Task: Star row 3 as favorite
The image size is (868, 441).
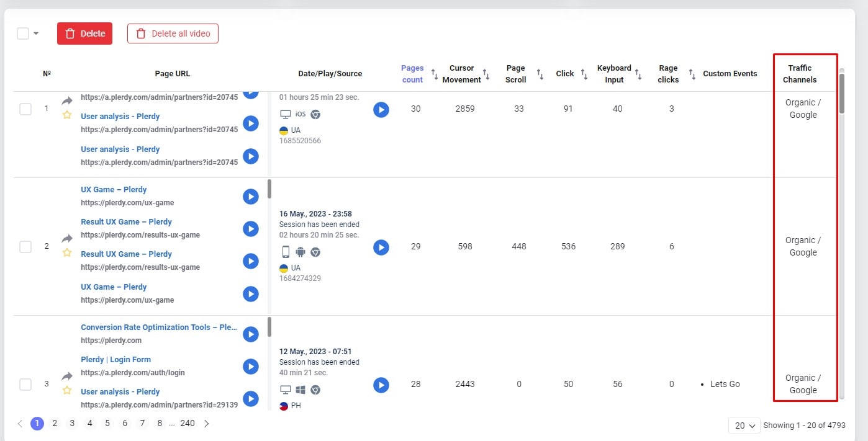Action: point(67,390)
